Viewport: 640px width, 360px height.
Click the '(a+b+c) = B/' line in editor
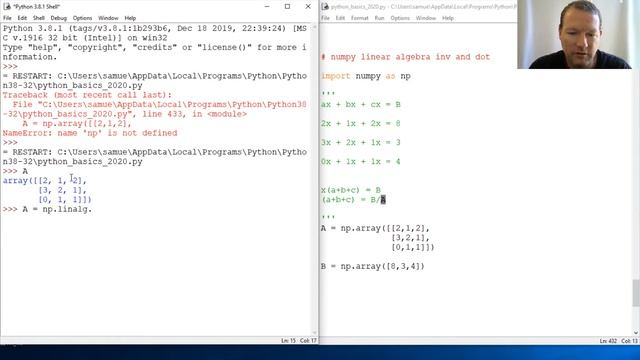tap(353, 200)
